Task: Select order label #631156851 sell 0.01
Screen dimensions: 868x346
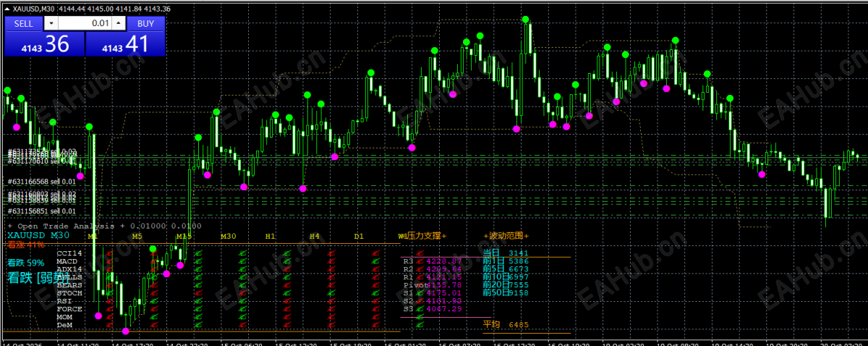Action: coord(42,211)
